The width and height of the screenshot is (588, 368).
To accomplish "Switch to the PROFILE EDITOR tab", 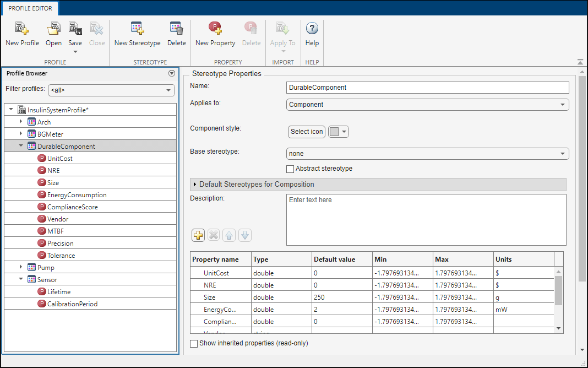I will [x=30, y=8].
